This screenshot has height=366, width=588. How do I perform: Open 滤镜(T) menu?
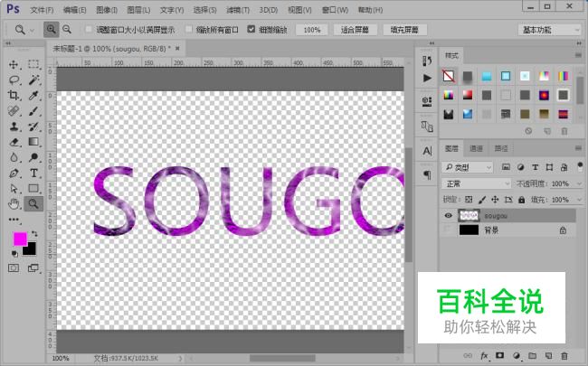coord(238,10)
